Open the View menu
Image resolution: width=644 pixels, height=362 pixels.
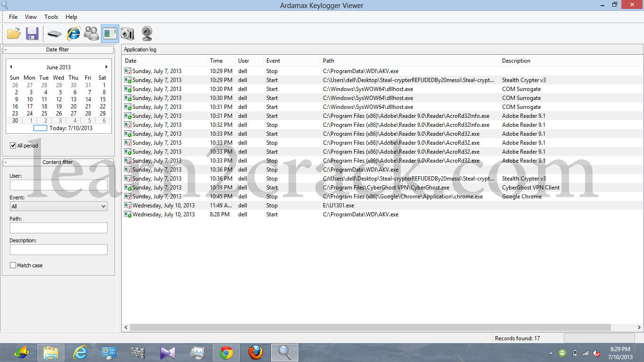(31, 17)
